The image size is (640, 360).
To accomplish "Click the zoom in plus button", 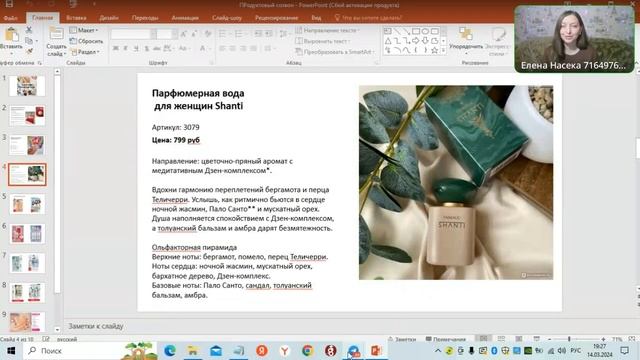I will (x=603, y=339).
